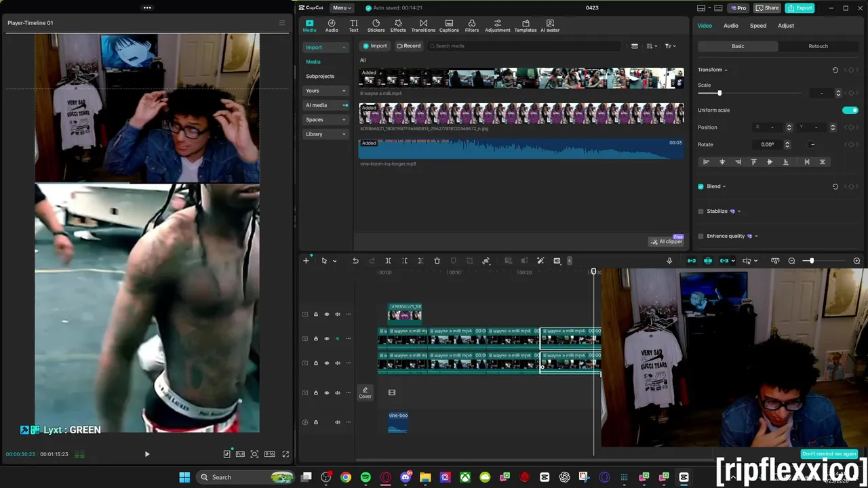Open the Effects tab
Image resolution: width=868 pixels, height=488 pixels.
[x=398, y=26]
